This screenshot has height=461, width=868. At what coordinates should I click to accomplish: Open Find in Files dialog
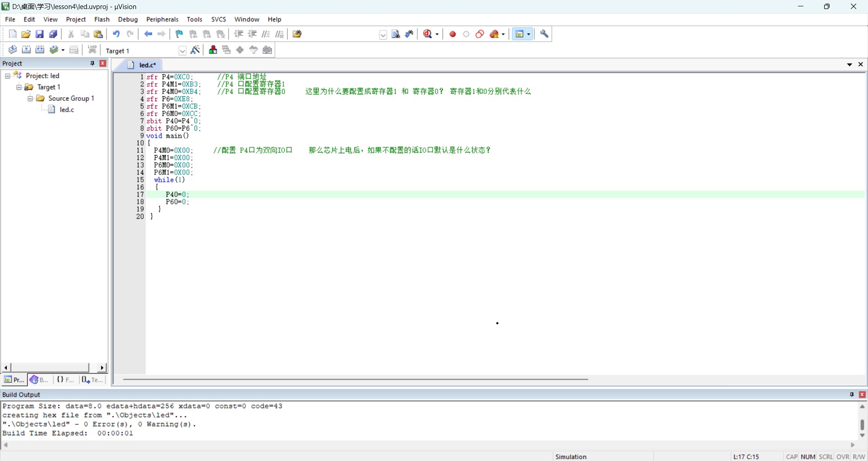pyautogui.click(x=297, y=34)
